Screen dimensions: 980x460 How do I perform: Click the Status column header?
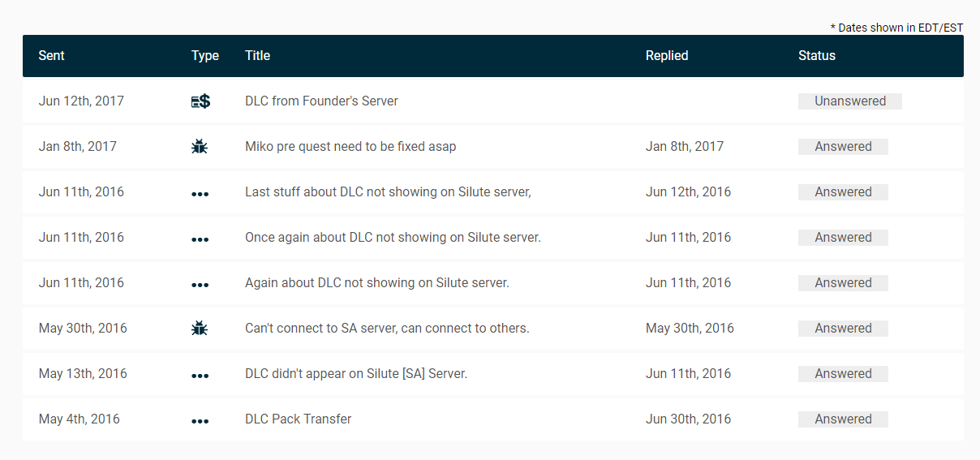(x=816, y=56)
